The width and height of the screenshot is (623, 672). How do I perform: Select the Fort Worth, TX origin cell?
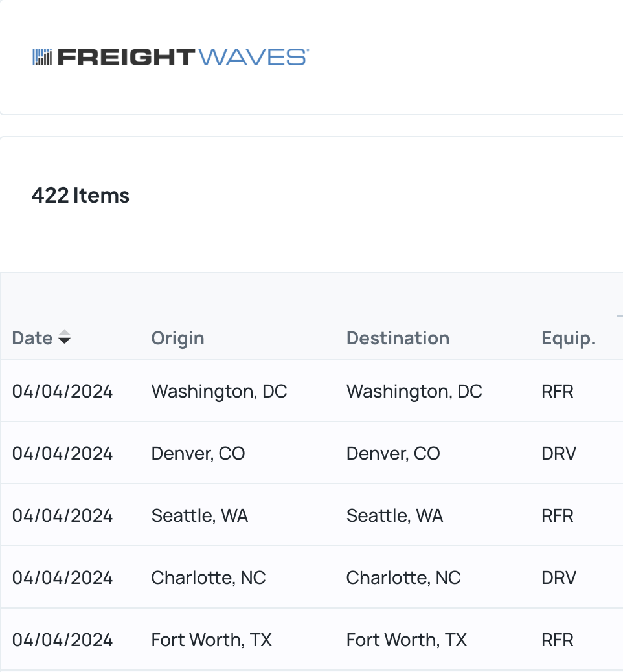pyautogui.click(x=211, y=640)
